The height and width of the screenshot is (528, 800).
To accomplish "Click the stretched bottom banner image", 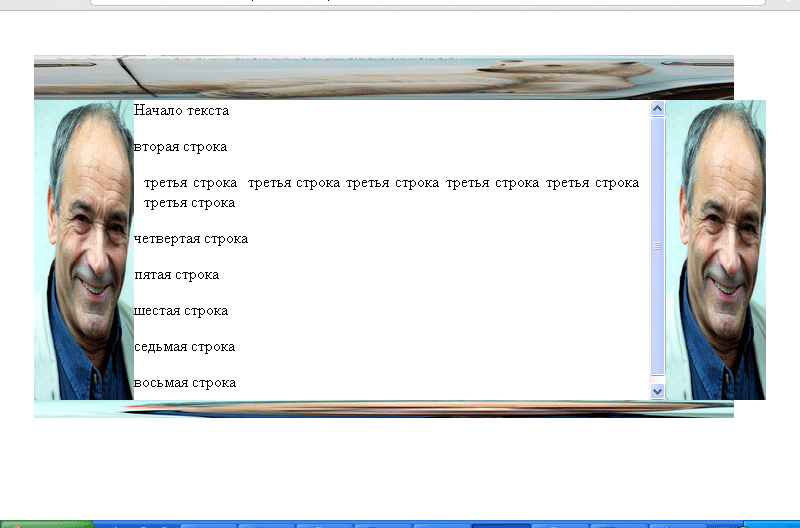I will click(x=384, y=409).
